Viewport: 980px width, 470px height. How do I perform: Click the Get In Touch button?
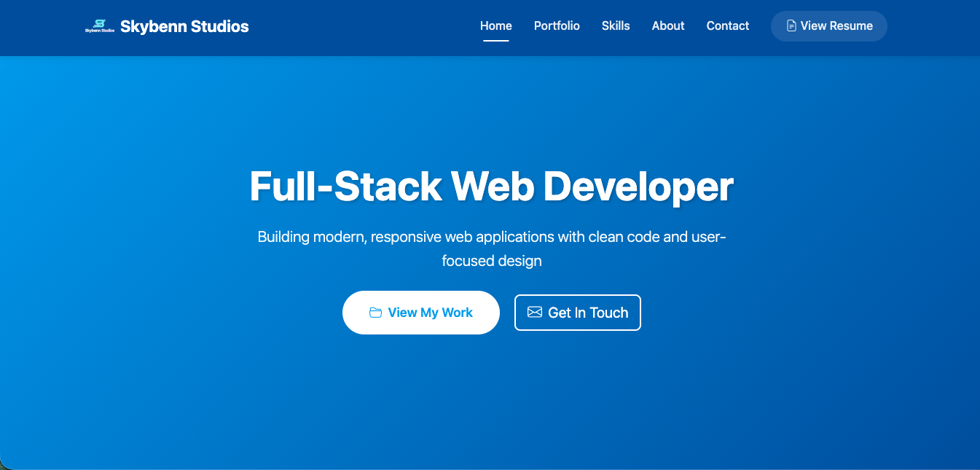578,312
